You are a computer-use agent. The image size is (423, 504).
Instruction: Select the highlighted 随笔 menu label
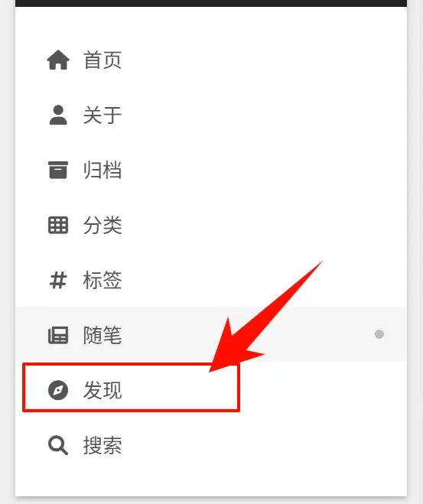102,335
